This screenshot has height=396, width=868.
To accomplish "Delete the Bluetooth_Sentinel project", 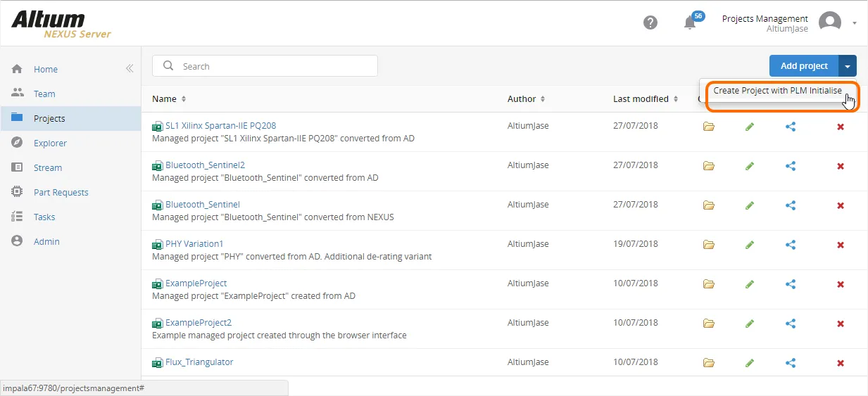I will click(x=840, y=206).
